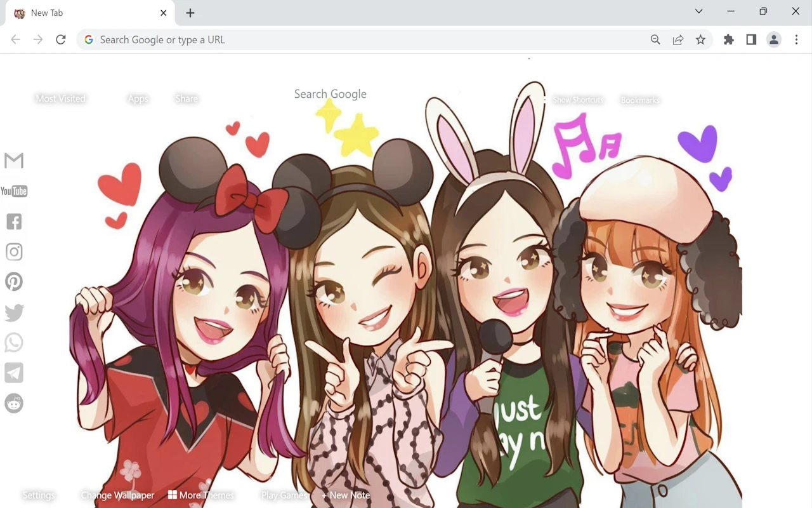Open the Share menu

[187, 98]
